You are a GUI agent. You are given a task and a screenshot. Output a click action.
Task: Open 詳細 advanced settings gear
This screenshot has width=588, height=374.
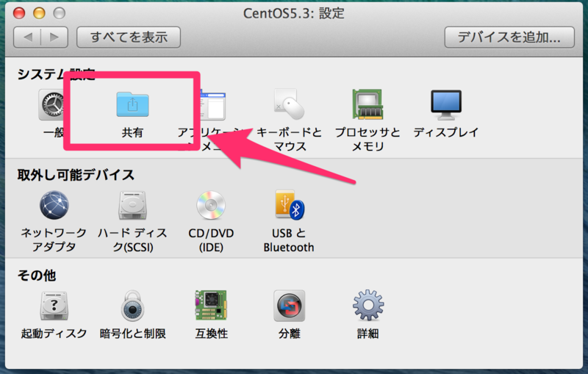(368, 305)
